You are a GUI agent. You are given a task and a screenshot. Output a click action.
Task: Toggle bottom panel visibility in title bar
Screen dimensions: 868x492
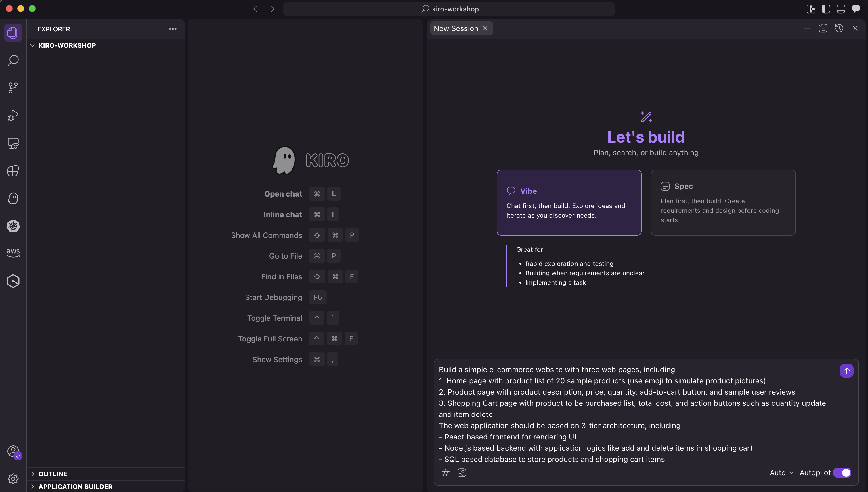click(x=841, y=9)
